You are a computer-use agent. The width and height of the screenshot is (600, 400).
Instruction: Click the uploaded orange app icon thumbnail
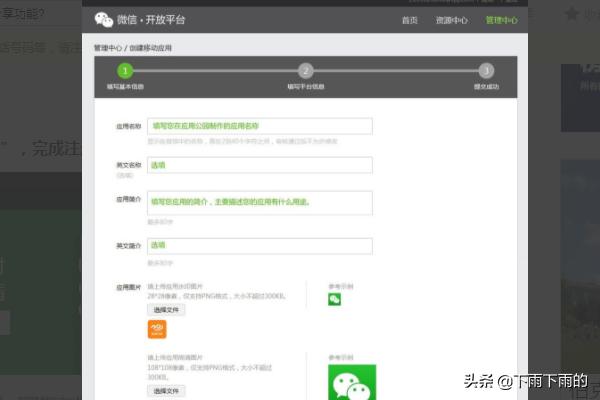tap(157, 330)
